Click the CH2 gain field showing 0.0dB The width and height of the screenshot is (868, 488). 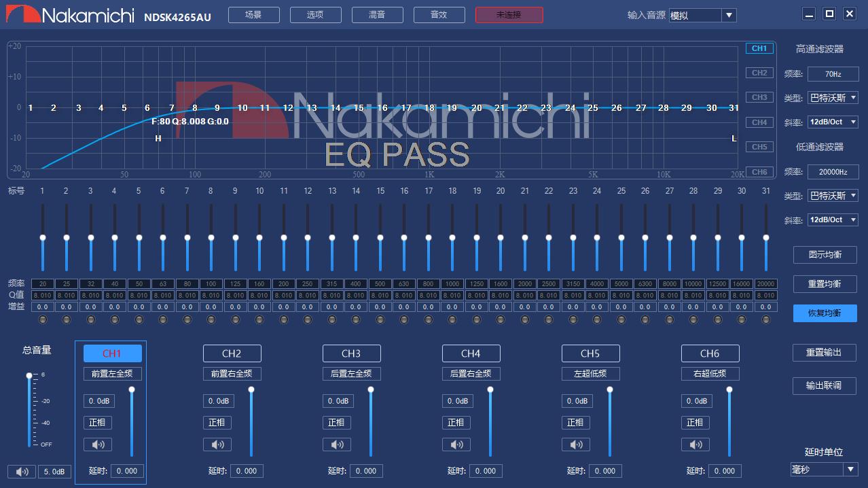219,401
